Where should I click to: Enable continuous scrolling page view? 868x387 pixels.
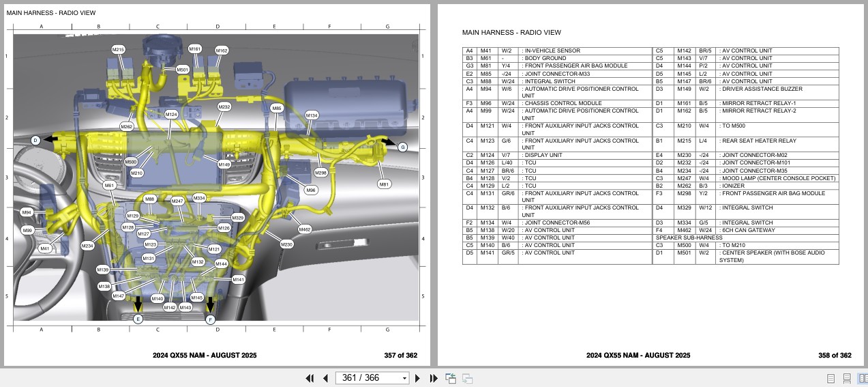(x=847, y=378)
